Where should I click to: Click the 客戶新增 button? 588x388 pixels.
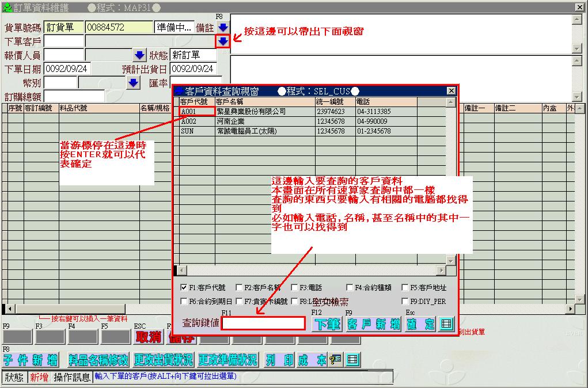pyautogui.click(x=373, y=324)
